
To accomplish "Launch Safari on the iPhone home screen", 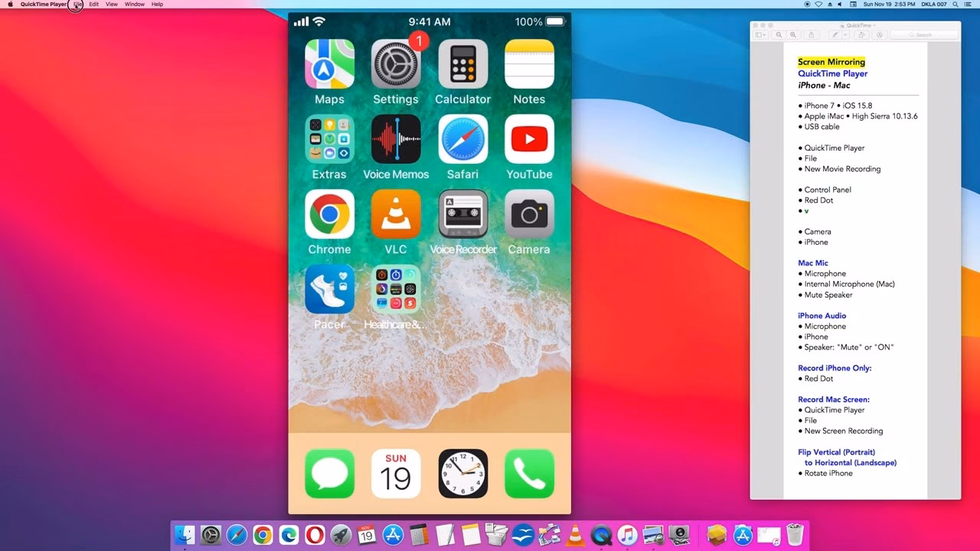I will click(462, 140).
